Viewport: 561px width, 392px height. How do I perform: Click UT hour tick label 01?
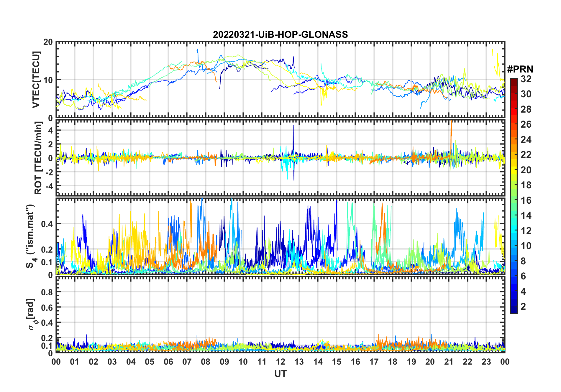tap(75, 362)
